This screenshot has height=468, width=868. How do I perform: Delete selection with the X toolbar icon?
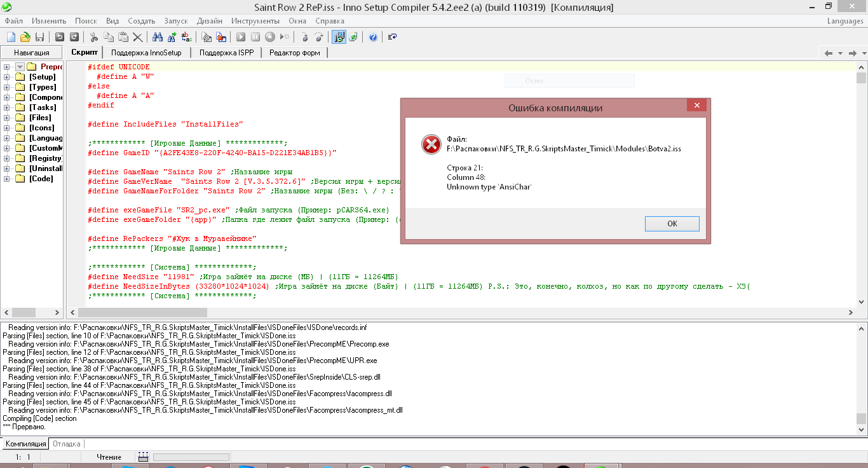138,37
